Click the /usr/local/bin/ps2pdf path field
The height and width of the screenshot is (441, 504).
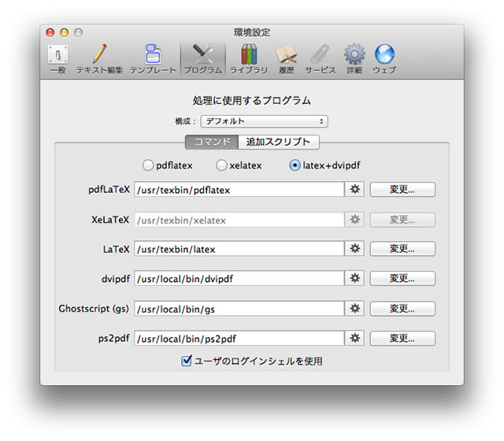239,339
